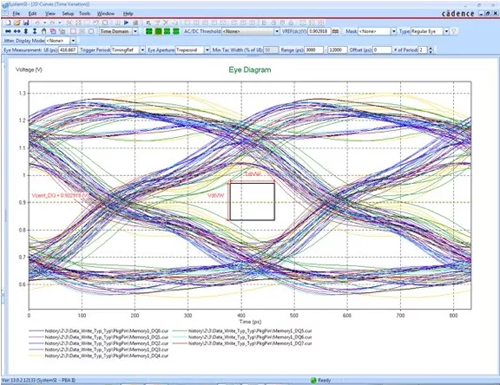
Task: Toggle the DQ0 curve legend entry
Action: coord(99,331)
